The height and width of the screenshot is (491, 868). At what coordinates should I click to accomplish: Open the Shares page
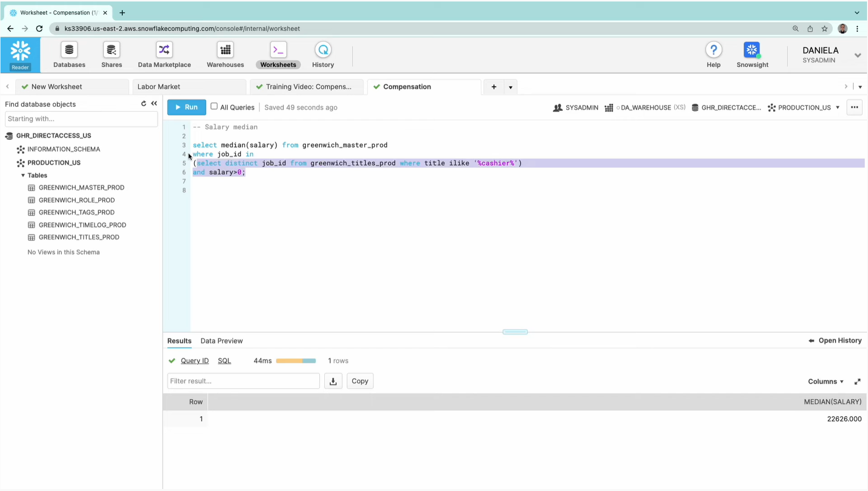pos(112,55)
